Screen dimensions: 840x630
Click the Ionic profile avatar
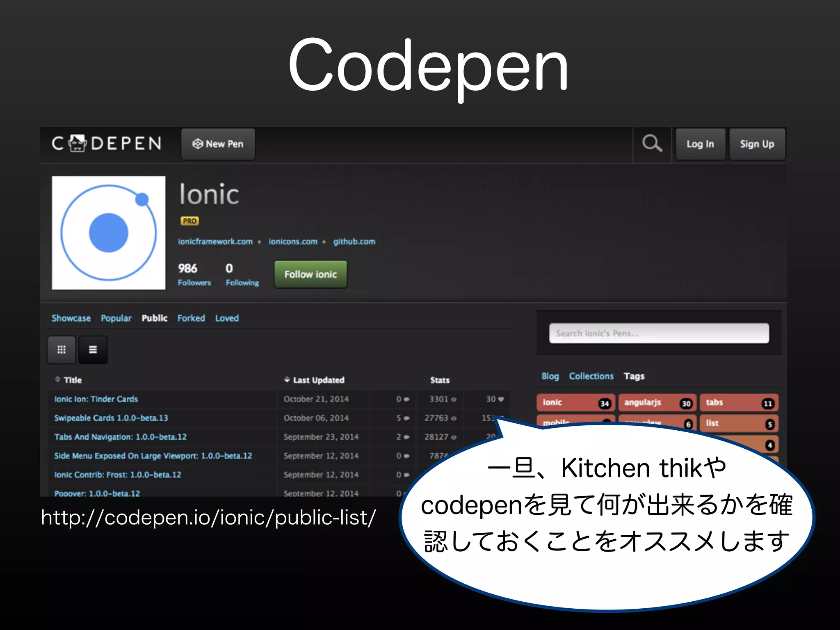pyautogui.click(x=109, y=233)
